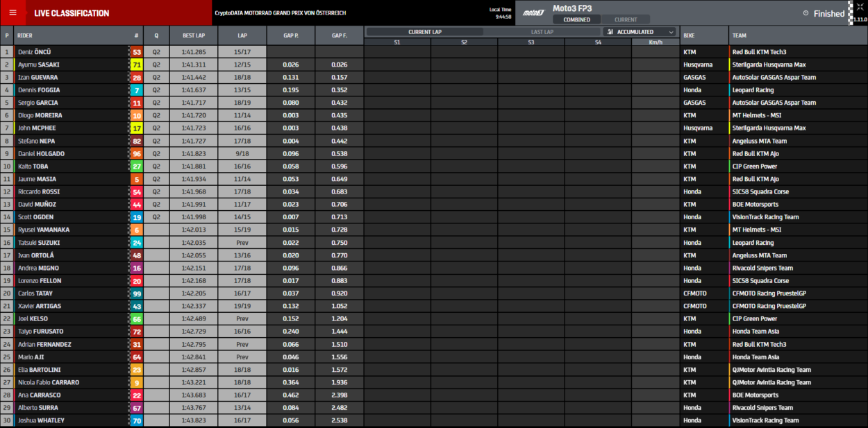Screen dimensions: 868x428
Task: Click yellow number badge 71 of Ayumu Sasaki
Action: coord(137,65)
